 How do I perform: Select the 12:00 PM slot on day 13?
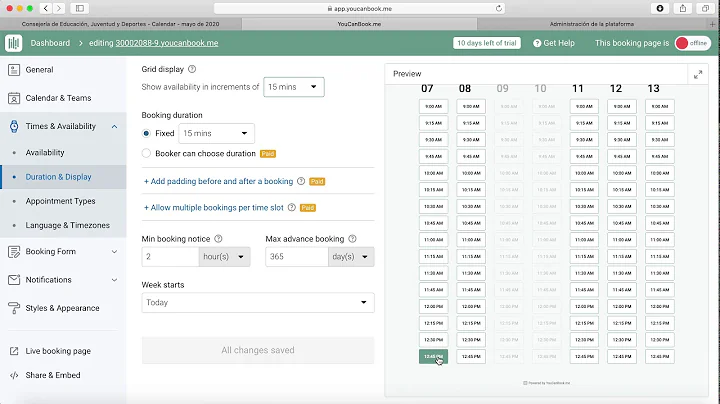[659, 307]
